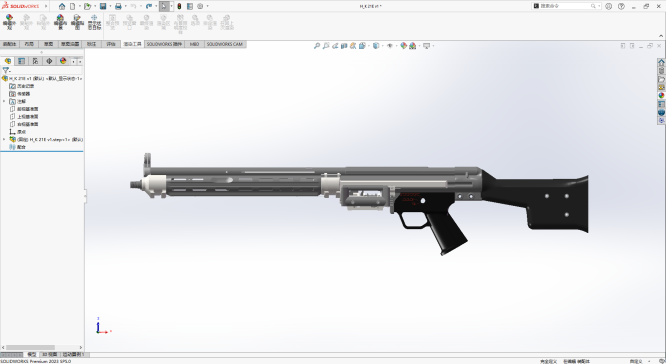Switch to DimXpertManager tab
Viewport: 666px width, 364px height.
49,61
